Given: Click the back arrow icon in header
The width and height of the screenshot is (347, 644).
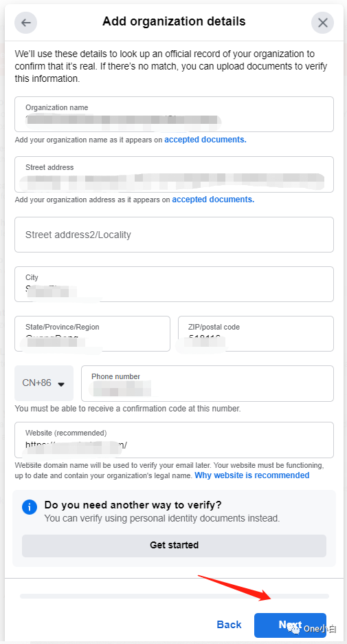Looking at the screenshot, I should click(26, 23).
